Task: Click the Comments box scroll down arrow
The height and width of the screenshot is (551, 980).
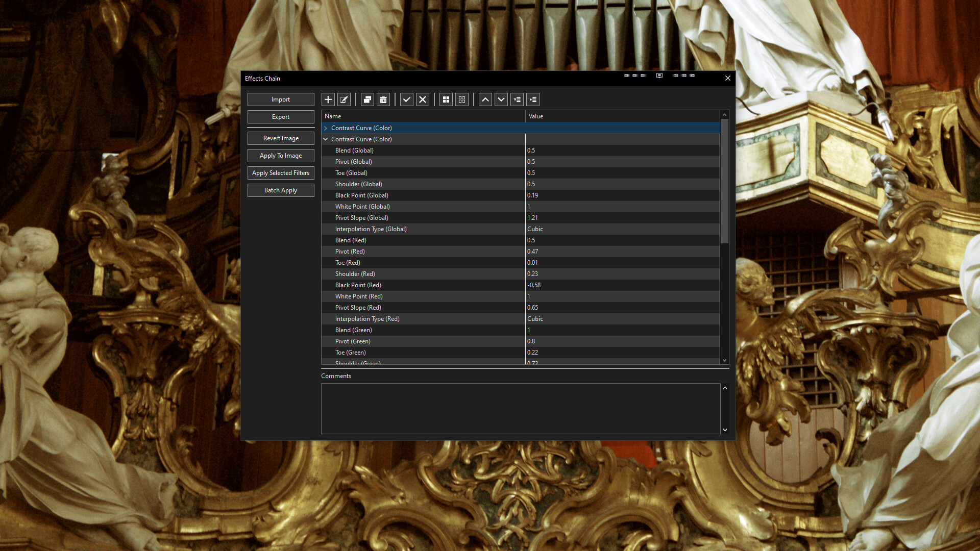Action: pos(725,430)
